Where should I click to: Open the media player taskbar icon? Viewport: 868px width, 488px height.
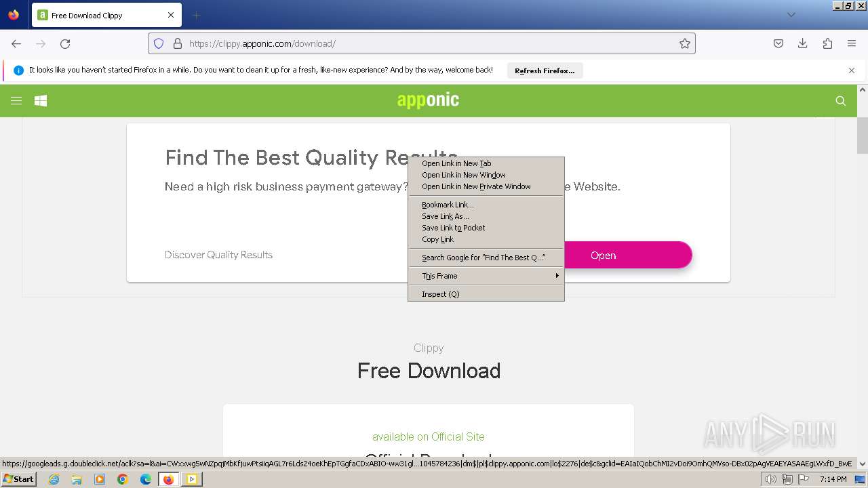(x=100, y=479)
